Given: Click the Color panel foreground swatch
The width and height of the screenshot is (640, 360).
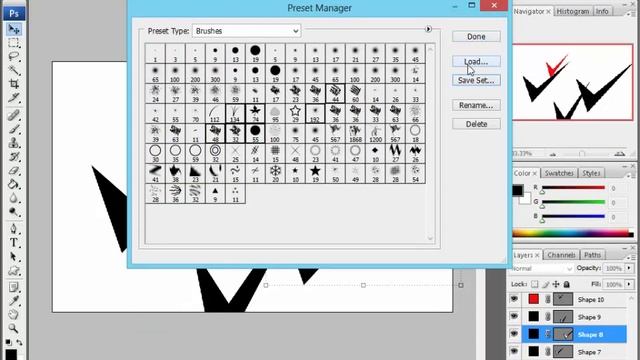Looking at the screenshot, I should (518, 190).
